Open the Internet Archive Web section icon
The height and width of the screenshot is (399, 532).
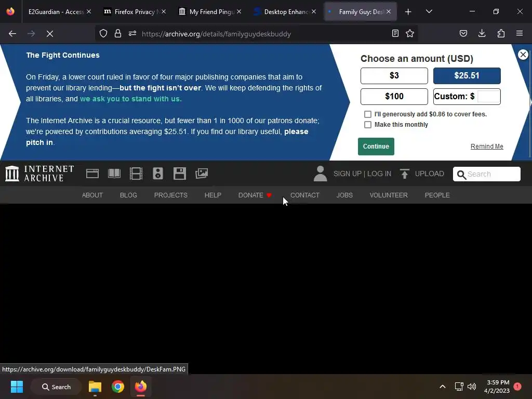(x=92, y=174)
